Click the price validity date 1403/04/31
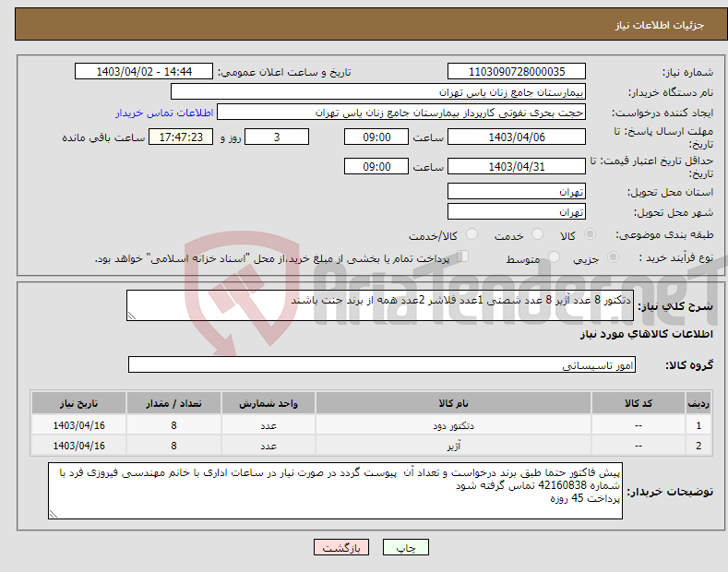This screenshot has width=728, height=572. coord(517,166)
